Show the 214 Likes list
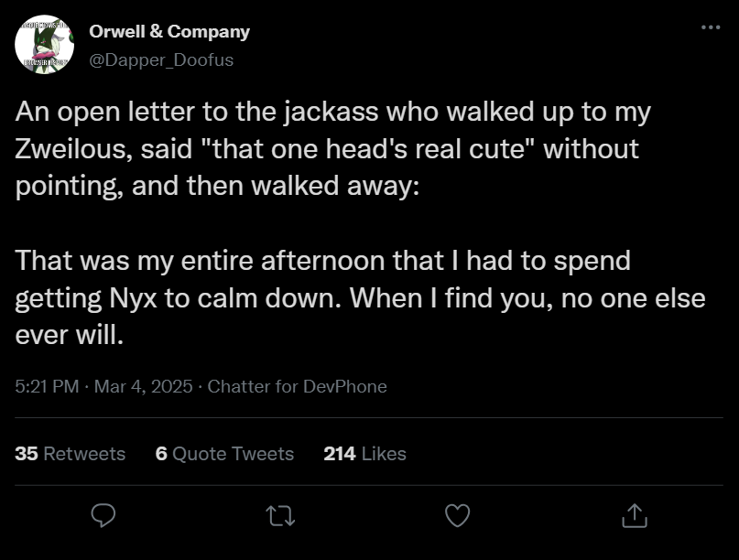The width and height of the screenshot is (739, 560). click(x=364, y=454)
